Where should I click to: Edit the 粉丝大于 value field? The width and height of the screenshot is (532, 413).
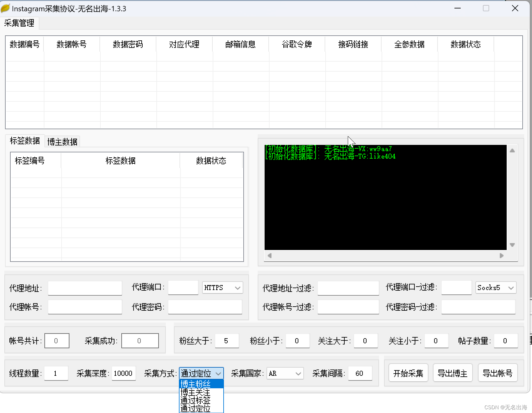[227, 341]
